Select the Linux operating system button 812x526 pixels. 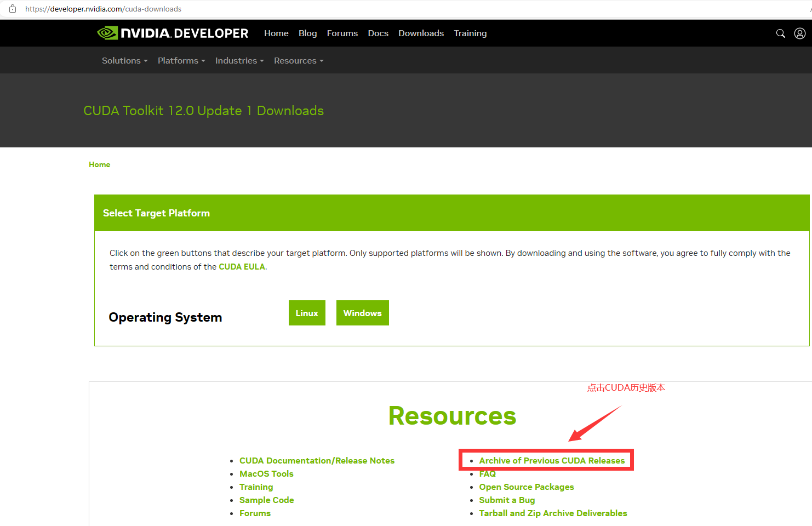(x=307, y=313)
